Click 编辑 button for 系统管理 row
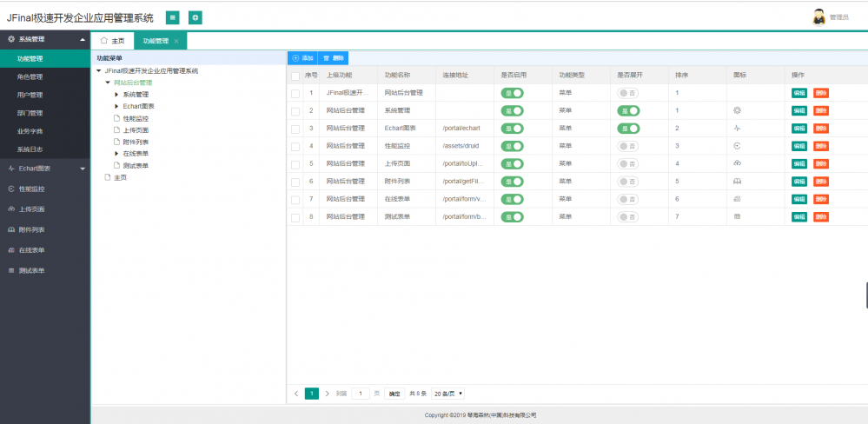 click(x=798, y=110)
